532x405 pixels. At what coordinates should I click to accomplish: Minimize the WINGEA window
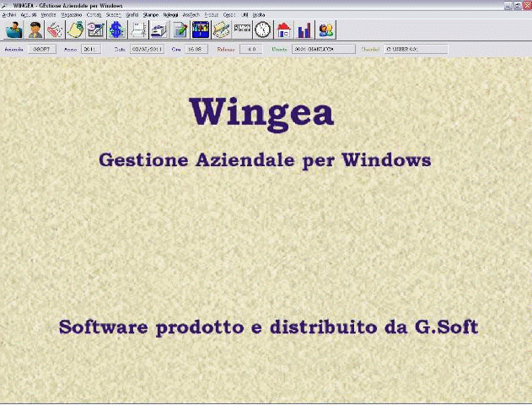point(508,6)
